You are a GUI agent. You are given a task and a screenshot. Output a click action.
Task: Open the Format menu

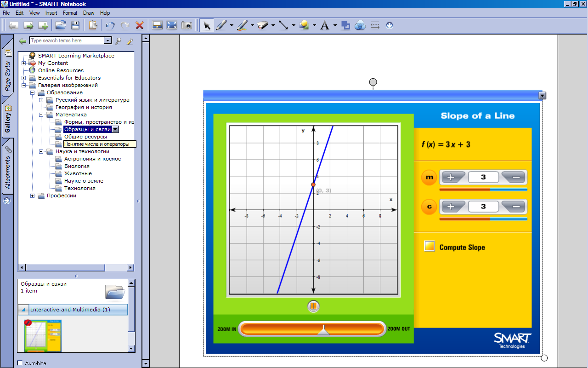tap(70, 13)
